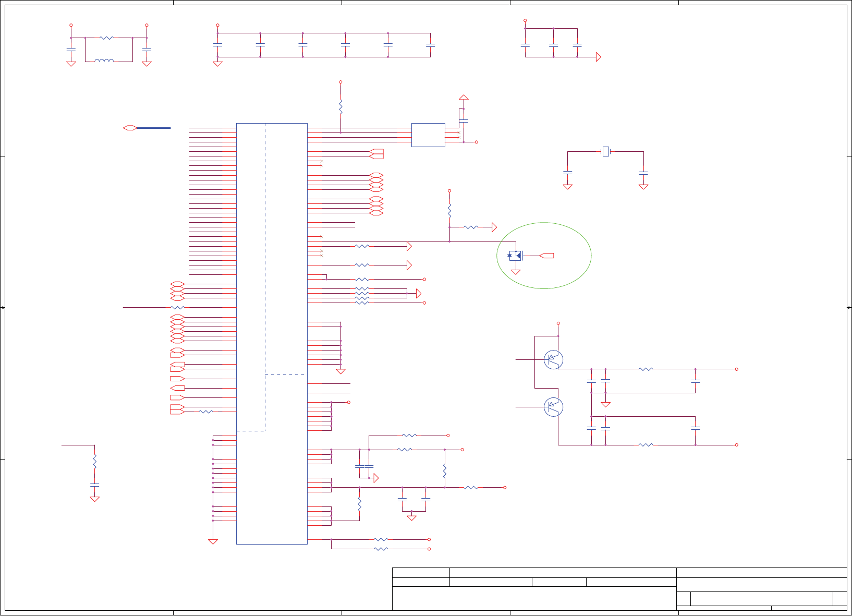Select the vertical resistor above the MOSFET drain net
This screenshot has height=616, width=852.
point(449,211)
